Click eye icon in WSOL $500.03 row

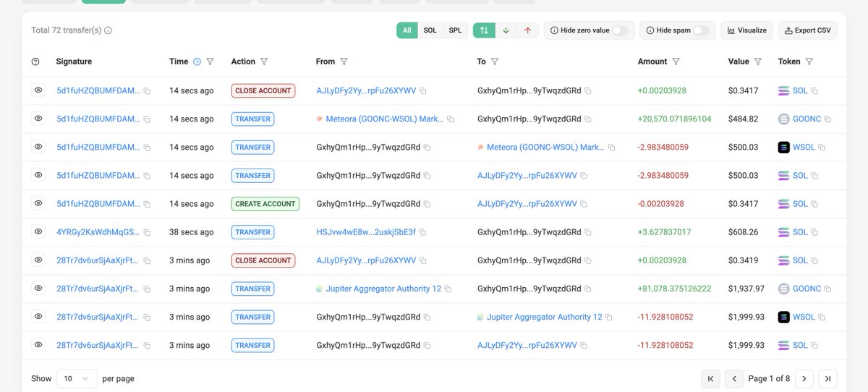[x=38, y=147]
